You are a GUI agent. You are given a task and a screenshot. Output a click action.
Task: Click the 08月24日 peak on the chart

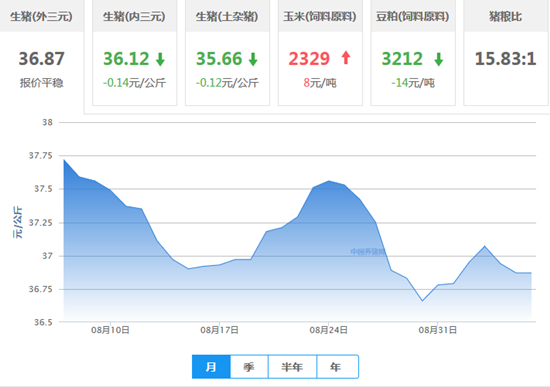point(329,181)
